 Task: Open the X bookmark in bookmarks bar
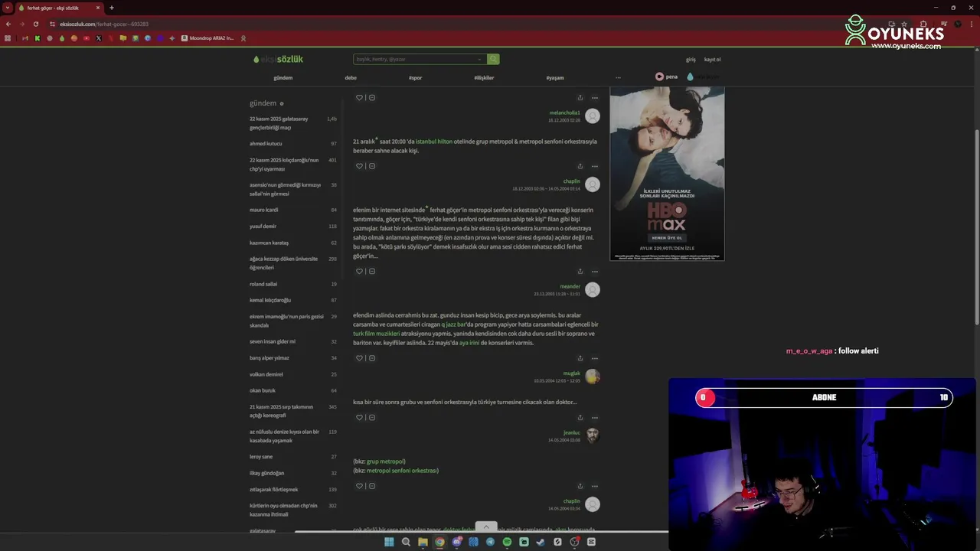pyautogui.click(x=99, y=38)
